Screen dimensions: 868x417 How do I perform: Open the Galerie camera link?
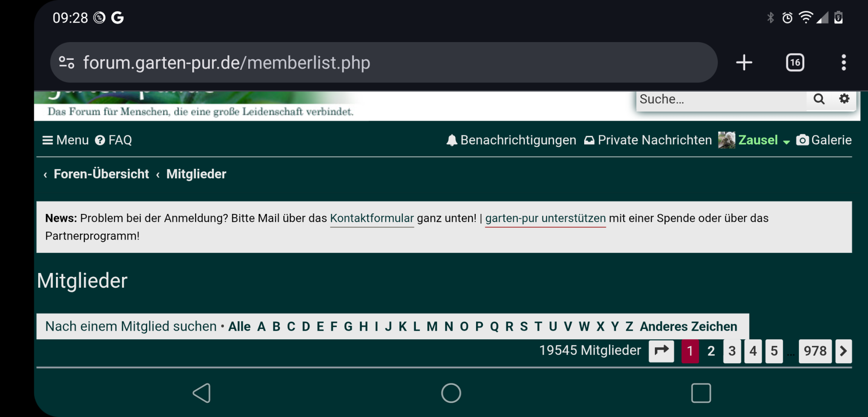tap(824, 140)
